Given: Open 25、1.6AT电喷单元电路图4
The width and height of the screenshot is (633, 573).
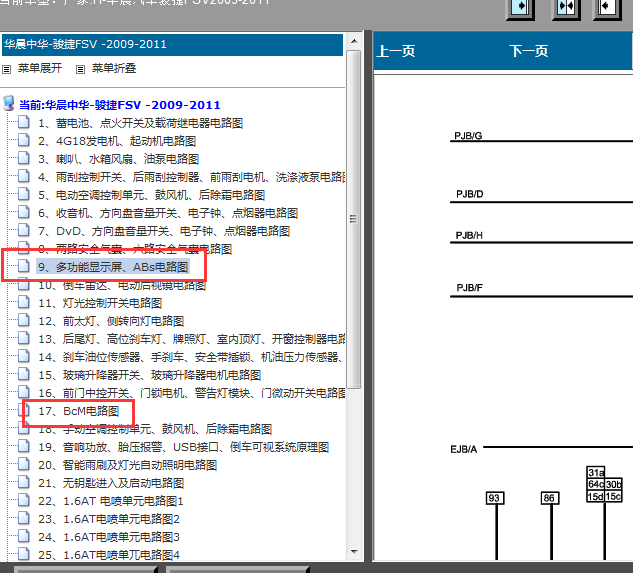Looking at the screenshot, I should click(x=109, y=555).
